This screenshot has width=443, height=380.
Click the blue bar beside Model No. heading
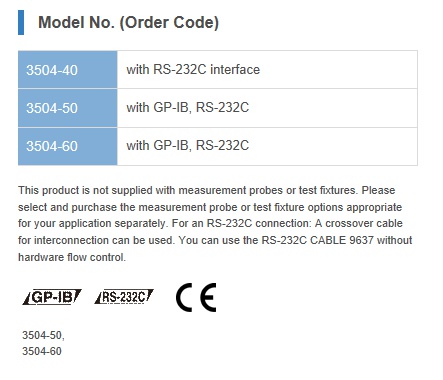coord(21,22)
